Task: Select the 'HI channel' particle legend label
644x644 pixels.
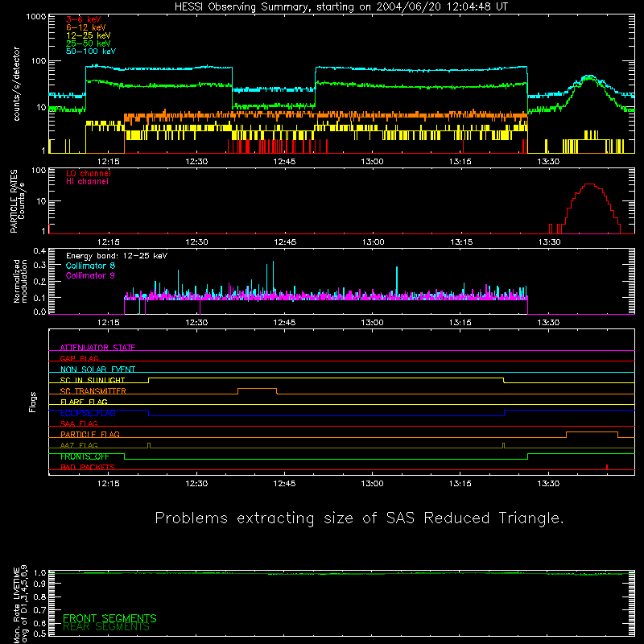Action: point(87,181)
